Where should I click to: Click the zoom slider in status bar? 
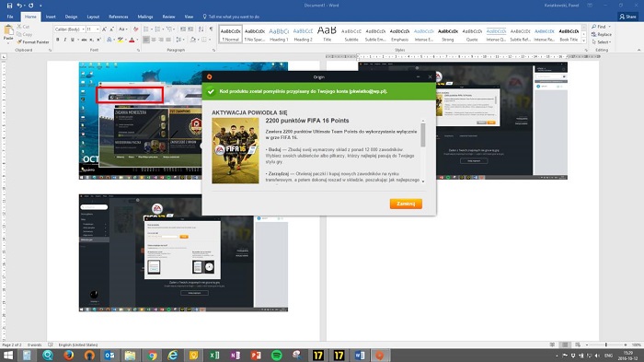tap(606, 344)
